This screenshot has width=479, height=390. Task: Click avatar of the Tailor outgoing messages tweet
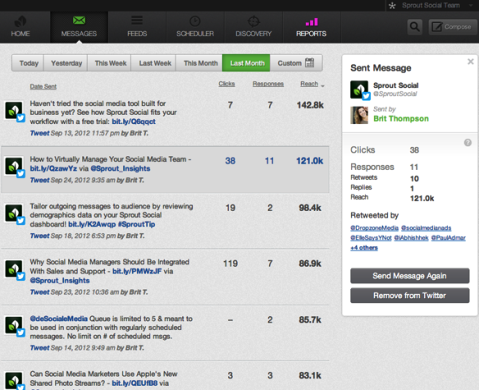pyautogui.click(x=14, y=214)
